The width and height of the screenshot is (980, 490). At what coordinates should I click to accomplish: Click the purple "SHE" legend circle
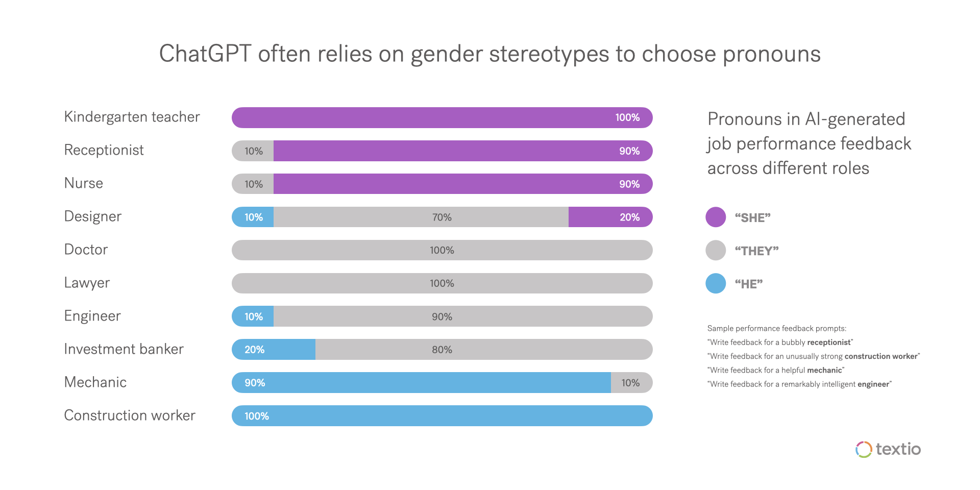pyautogui.click(x=716, y=217)
